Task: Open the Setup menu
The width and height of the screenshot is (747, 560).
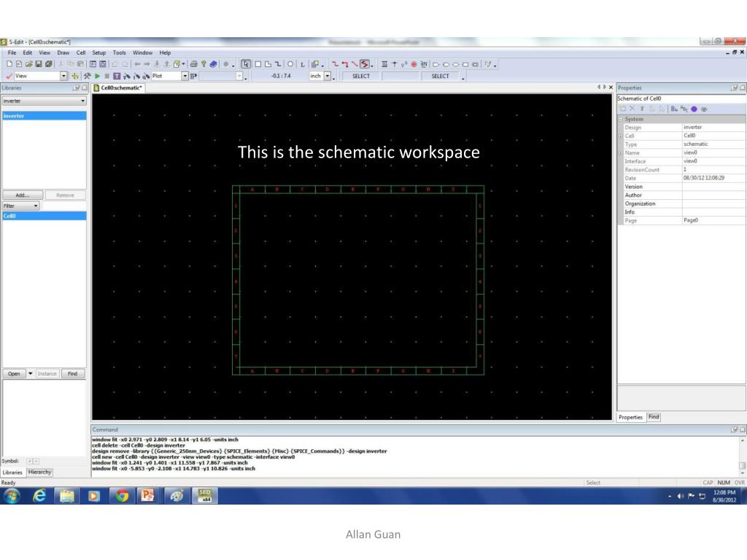Action: click(99, 52)
